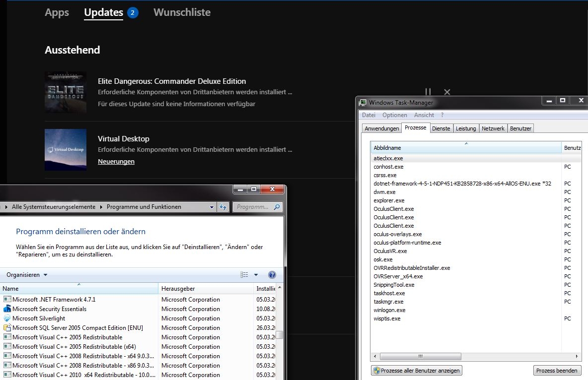
Task: Open the Neuerungen link for Virtual Desktop
Action: (x=116, y=162)
